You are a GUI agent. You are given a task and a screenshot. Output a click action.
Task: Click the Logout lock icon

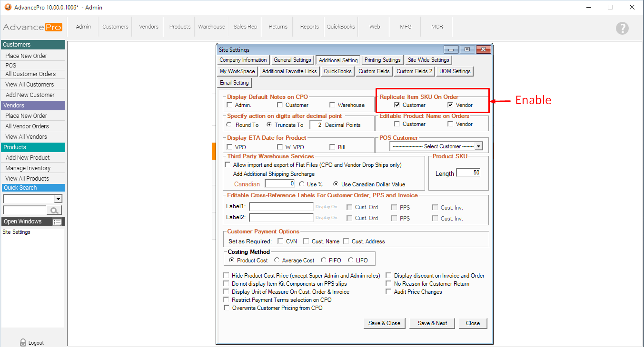pos(23,342)
